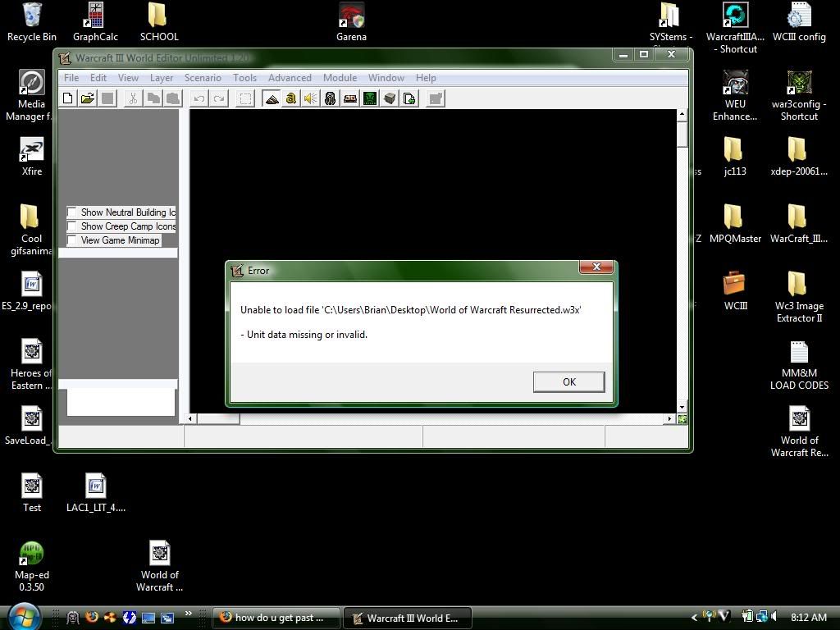840x630 pixels.
Task: Tick the View Game Minimap checkbox
Action: click(x=72, y=240)
